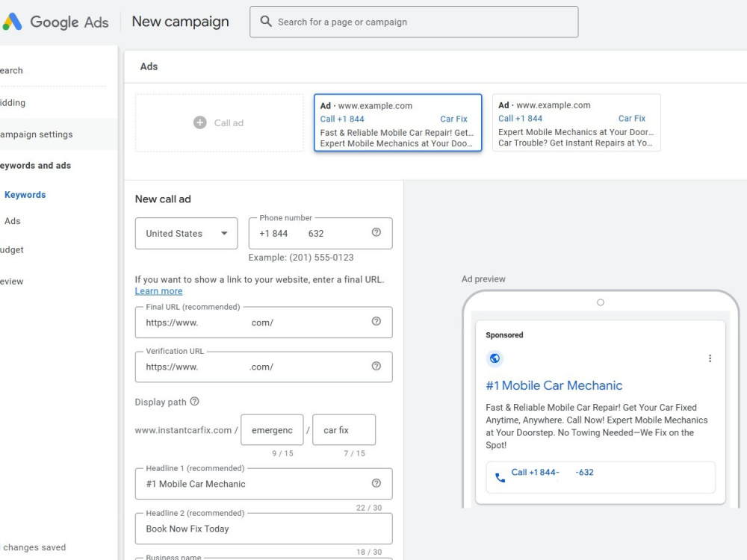Click the search for page or campaign box

click(414, 22)
